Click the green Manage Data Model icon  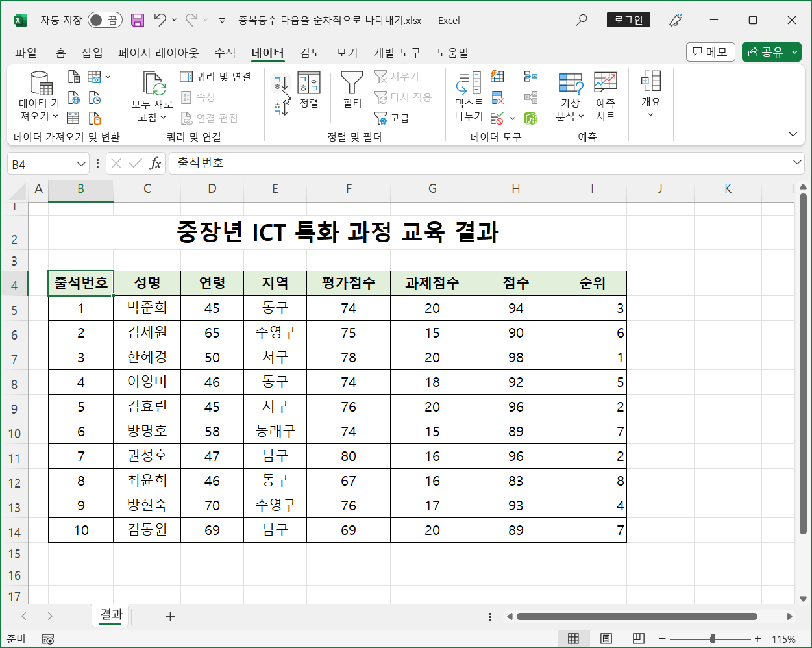pos(530,118)
